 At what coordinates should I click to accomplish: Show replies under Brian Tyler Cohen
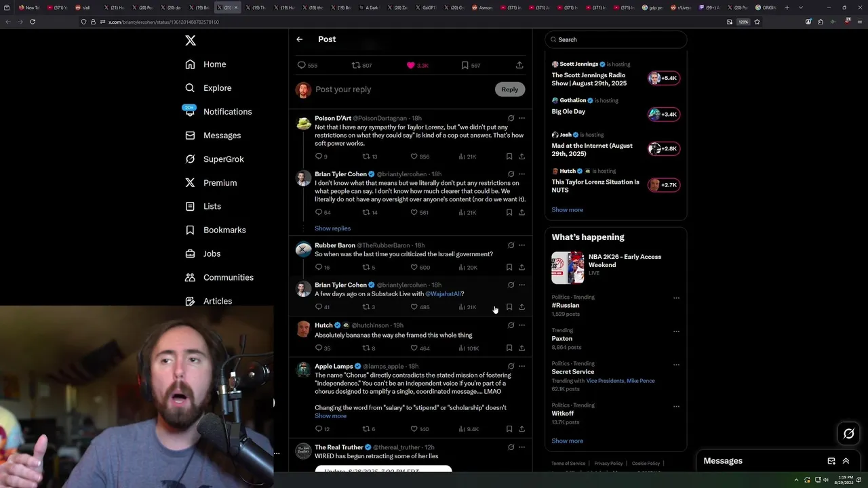[332, 228]
